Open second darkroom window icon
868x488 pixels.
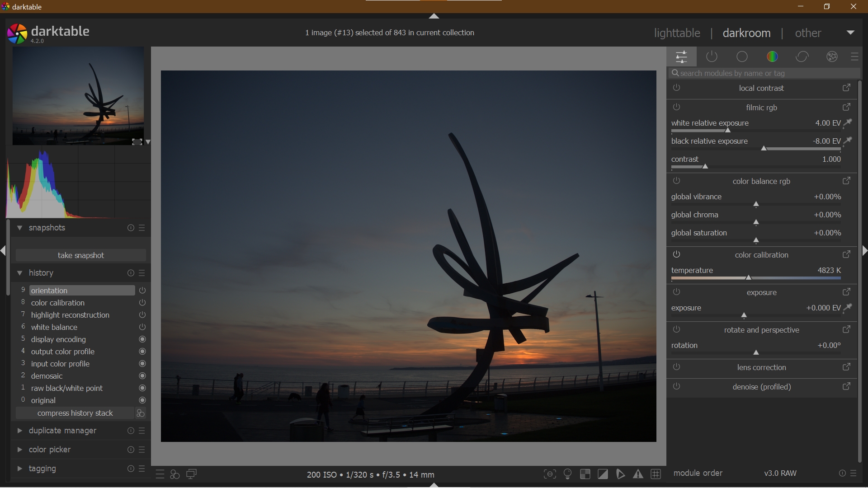(x=192, y=474)
